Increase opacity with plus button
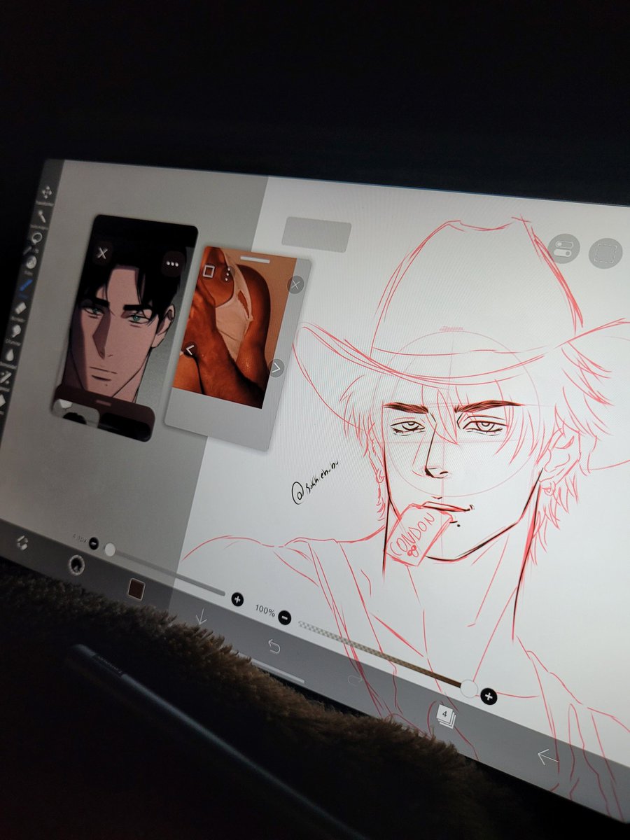Viewport: 630px width, 840px height. tap(489, 696)
